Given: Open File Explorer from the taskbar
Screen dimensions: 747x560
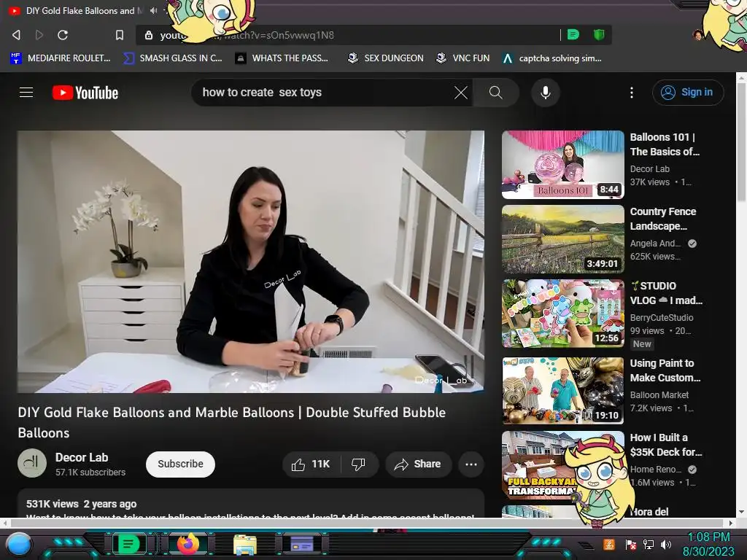Looking at the screenshot, I should pyautogui.click(x=245, y=544).
